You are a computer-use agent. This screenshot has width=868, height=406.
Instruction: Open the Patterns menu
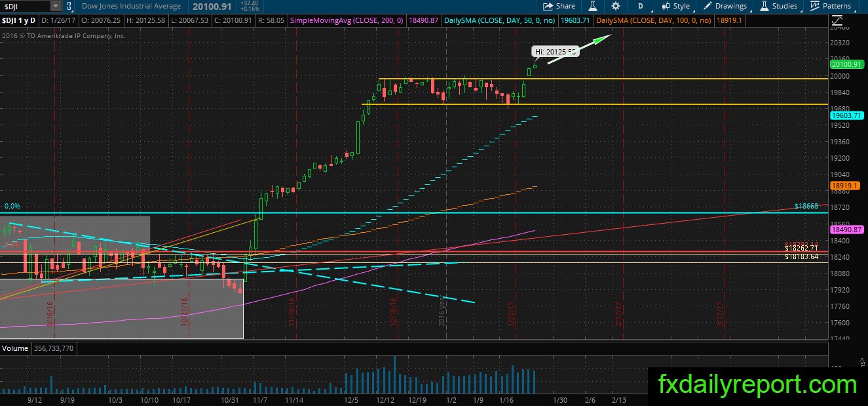[x=830, y=6]
